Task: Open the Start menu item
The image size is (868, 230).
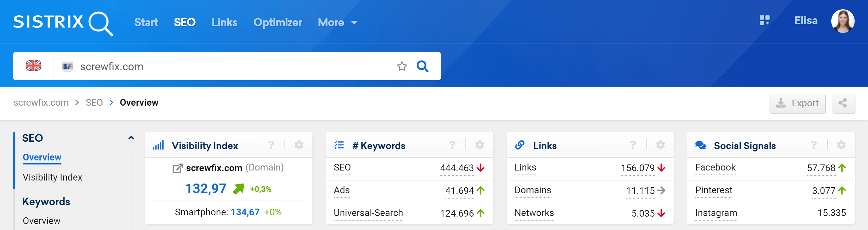Action: [146, 22]
